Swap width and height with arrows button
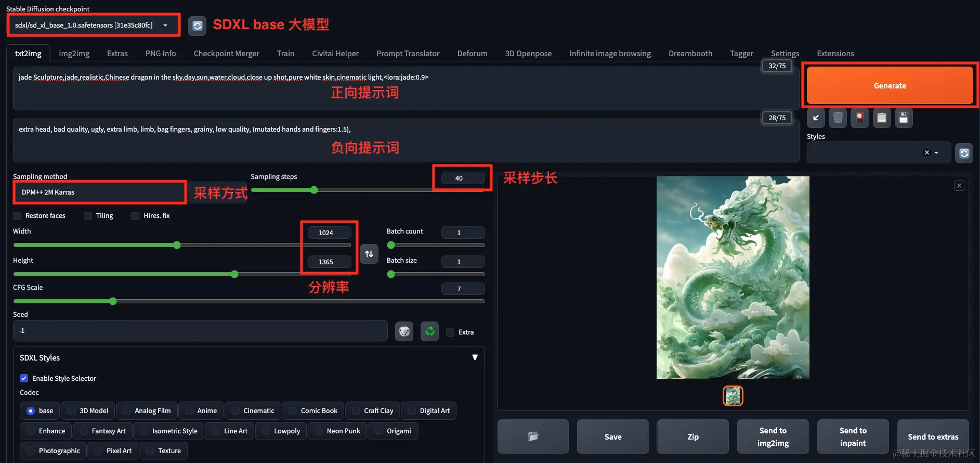Viewport: 980px width, 463px height. click(x=369, y=254)
